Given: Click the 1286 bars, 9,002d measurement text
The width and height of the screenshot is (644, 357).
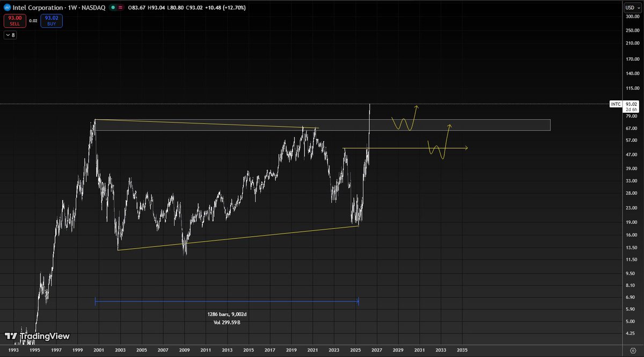Looking at the screenshot, I should pos(226,314).
